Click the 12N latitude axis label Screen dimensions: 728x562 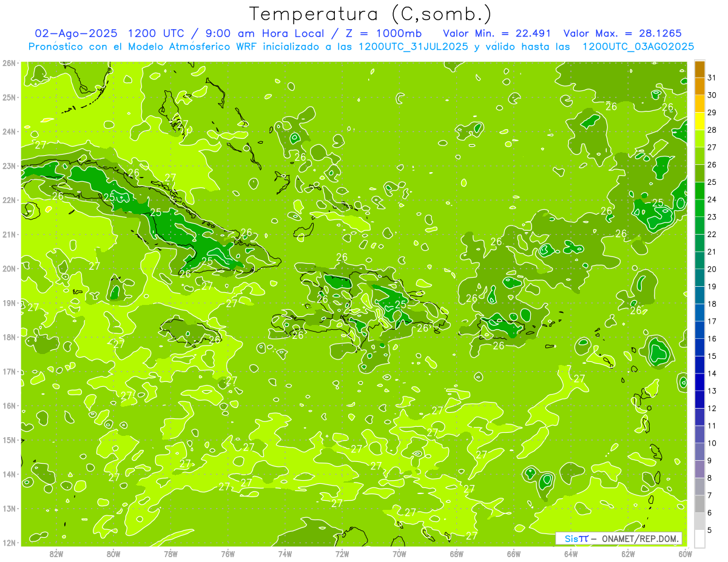[x=8, y=543]
